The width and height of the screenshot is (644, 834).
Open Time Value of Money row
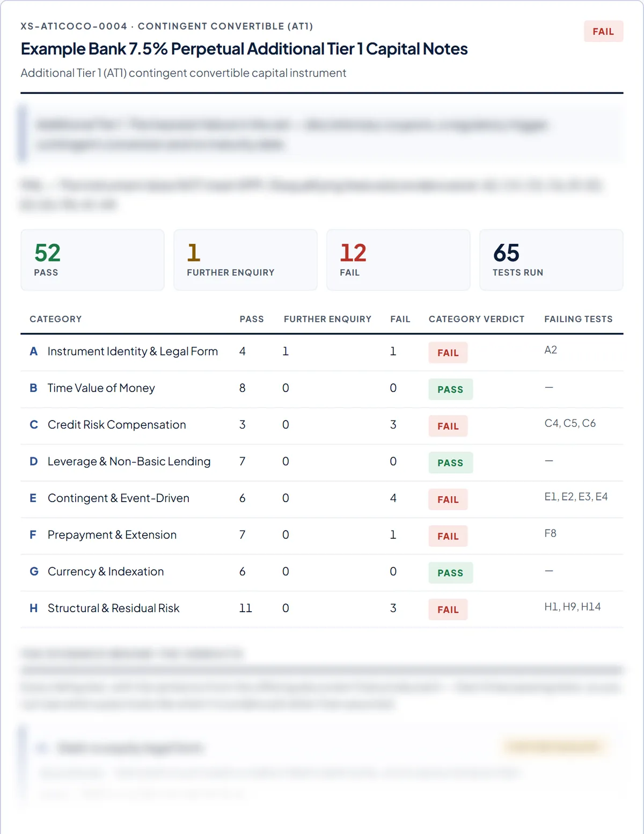click(322, 389)
